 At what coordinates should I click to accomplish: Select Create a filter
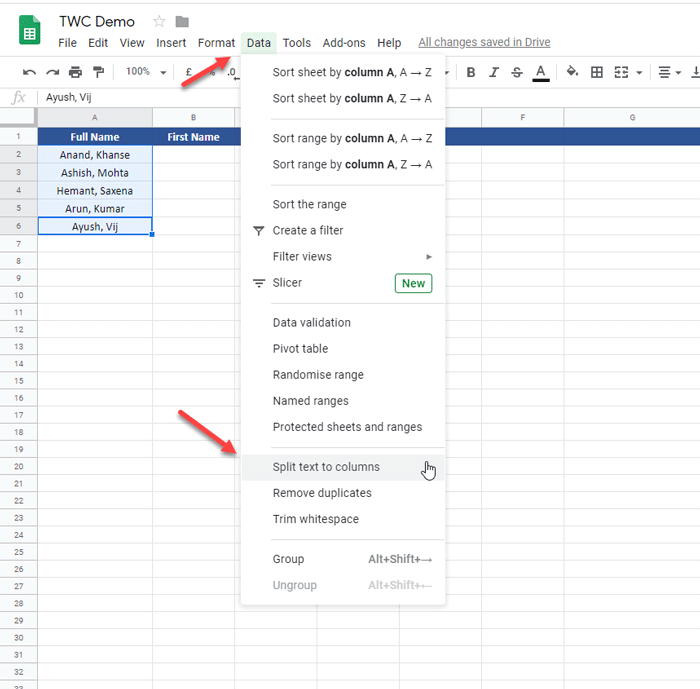click(343, 230)
